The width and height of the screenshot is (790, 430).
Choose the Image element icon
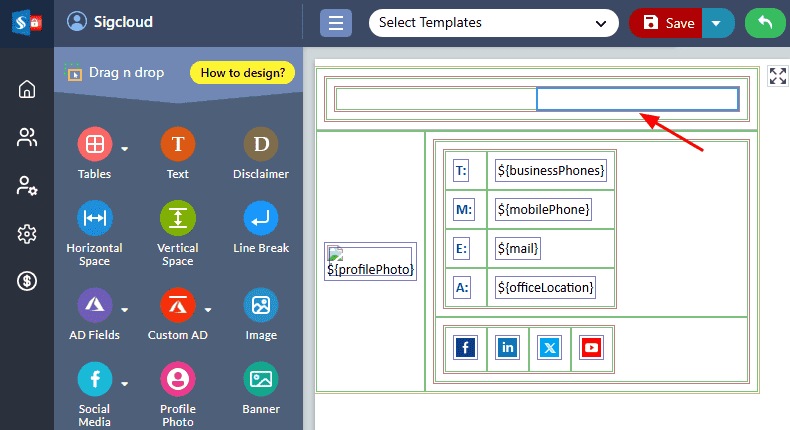pyautogui.click(x=260, y=305)
